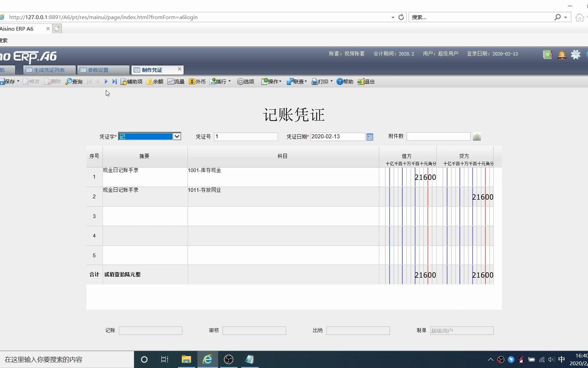Select row number 5
This screenshot has width=588, height=368.
(94, 256)
